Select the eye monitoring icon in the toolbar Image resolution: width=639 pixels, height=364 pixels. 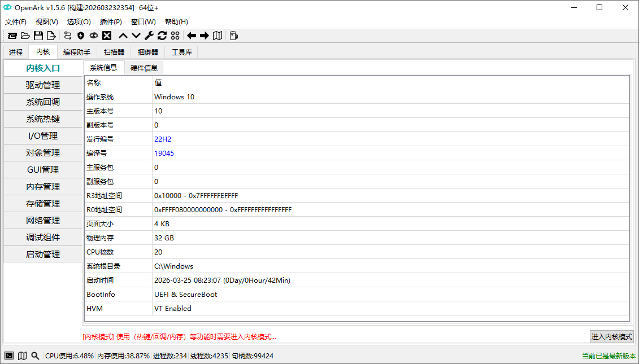(x=94, y=36)
